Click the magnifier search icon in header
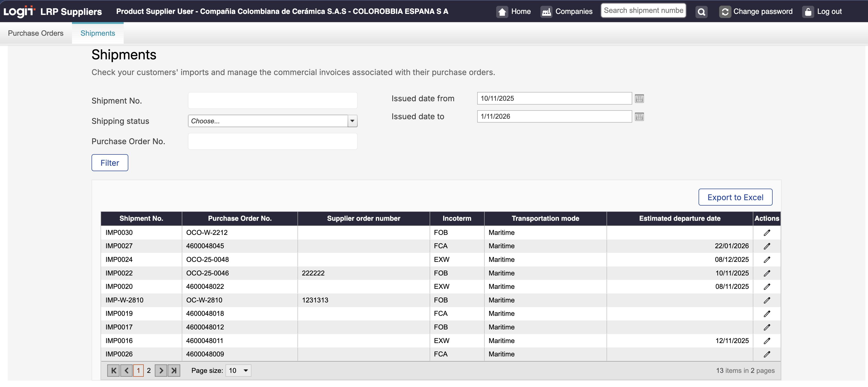Viewport: 868px width, 387px height. (x=701, y=12)
